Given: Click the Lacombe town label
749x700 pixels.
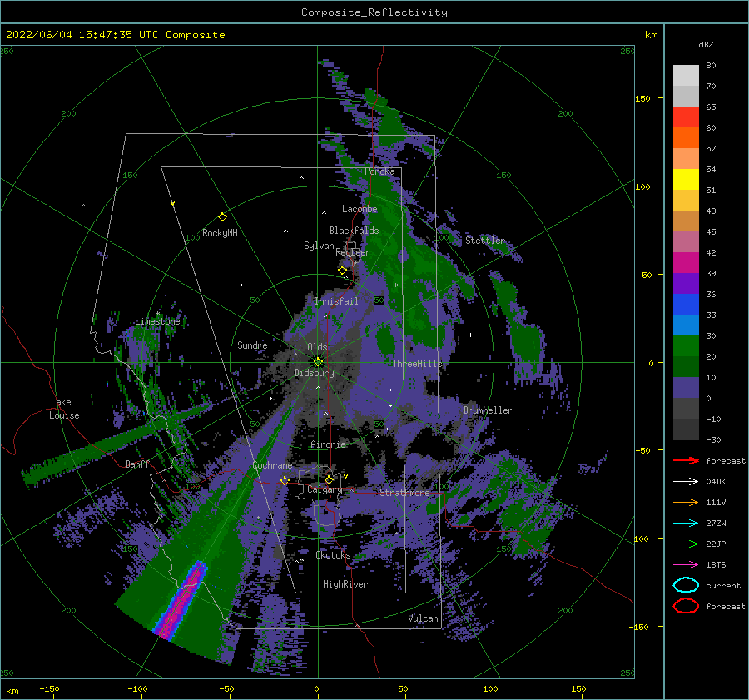Looking at the screenshot, I should (360, 209).
